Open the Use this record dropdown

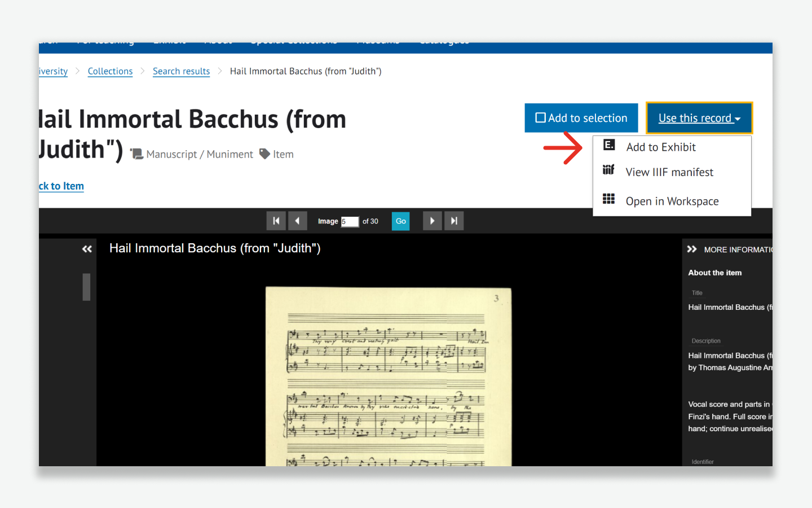(x=699, y=118)
